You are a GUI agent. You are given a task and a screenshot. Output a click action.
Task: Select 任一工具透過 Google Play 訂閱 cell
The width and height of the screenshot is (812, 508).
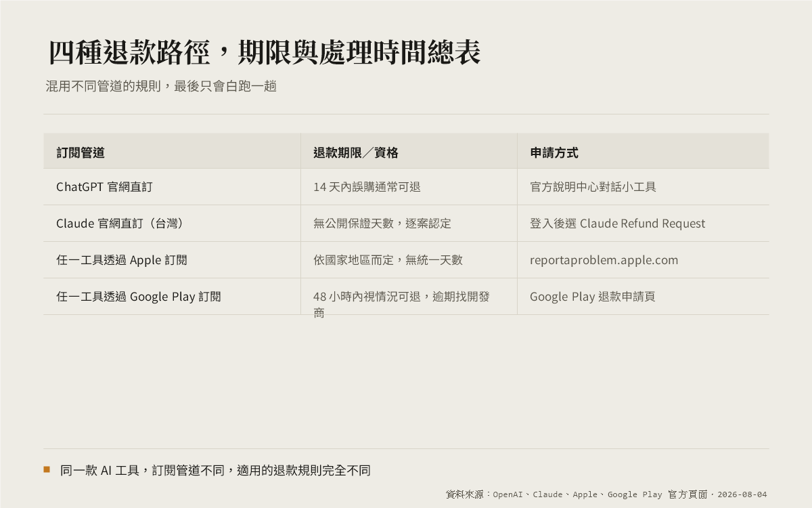pos(172,297)
